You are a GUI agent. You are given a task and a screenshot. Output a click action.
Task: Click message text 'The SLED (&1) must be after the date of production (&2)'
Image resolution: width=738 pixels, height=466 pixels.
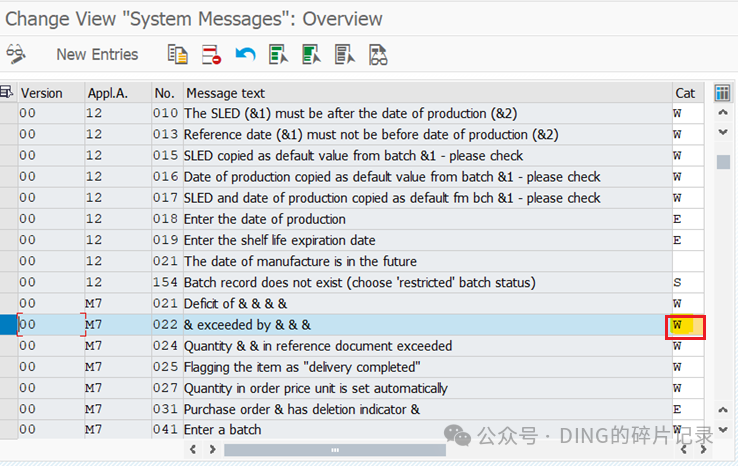pyautogui.click(x=351, y=113)
